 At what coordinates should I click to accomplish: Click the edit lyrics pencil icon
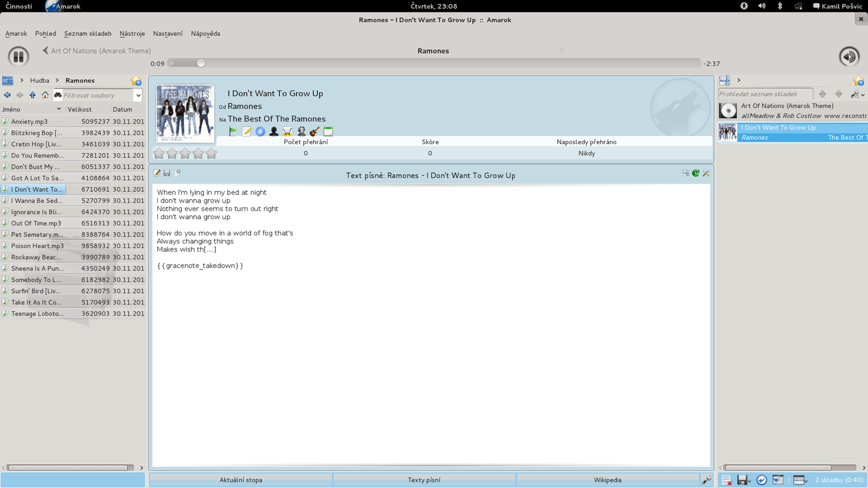(157, 173)
